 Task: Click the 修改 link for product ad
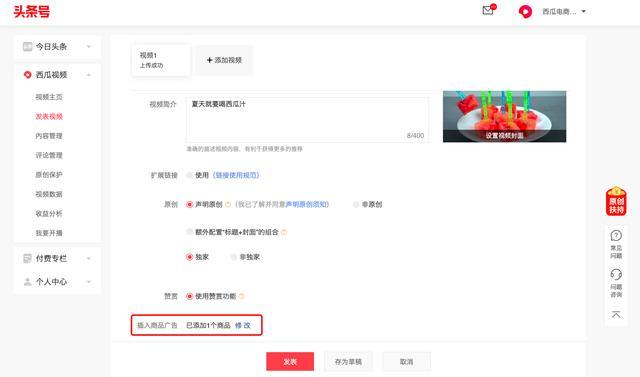pos(242,325)
